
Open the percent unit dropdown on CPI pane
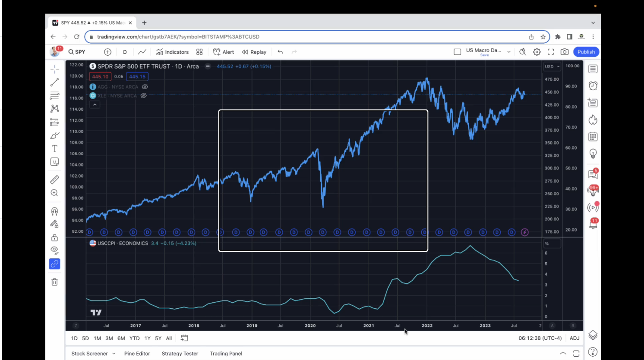[552, 244]
